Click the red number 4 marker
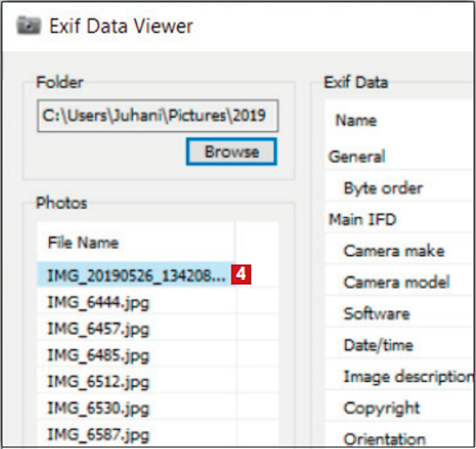 click(241, 274)
